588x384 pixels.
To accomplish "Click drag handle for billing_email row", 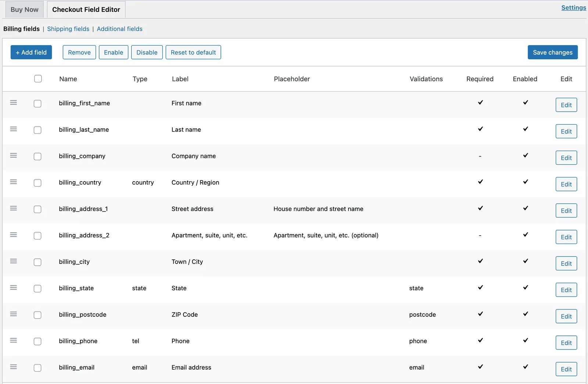I will click(x=14, y=367).
